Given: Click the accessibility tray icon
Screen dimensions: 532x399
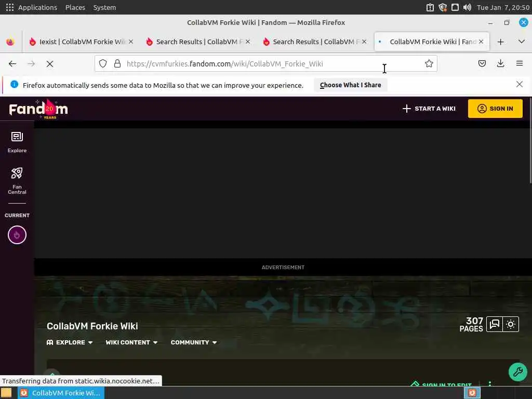Looking at the screenshot, I should [430, 7].
